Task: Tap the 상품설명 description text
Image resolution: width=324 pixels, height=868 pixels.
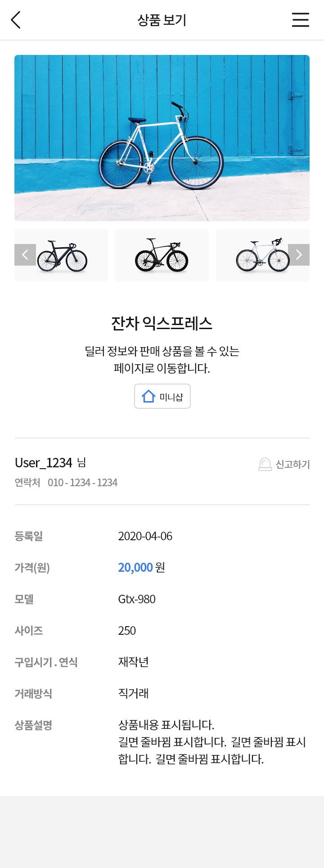Action: [x=211, y=742]
